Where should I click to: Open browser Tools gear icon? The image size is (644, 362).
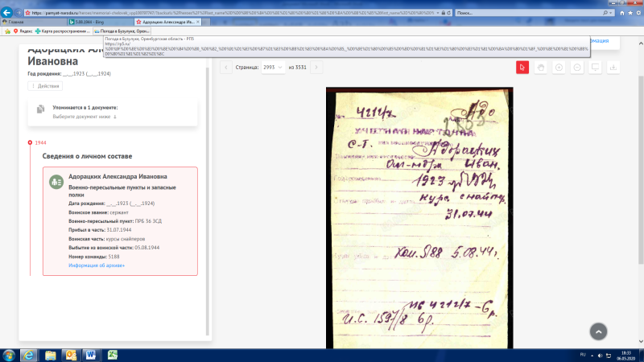(638, 13)
